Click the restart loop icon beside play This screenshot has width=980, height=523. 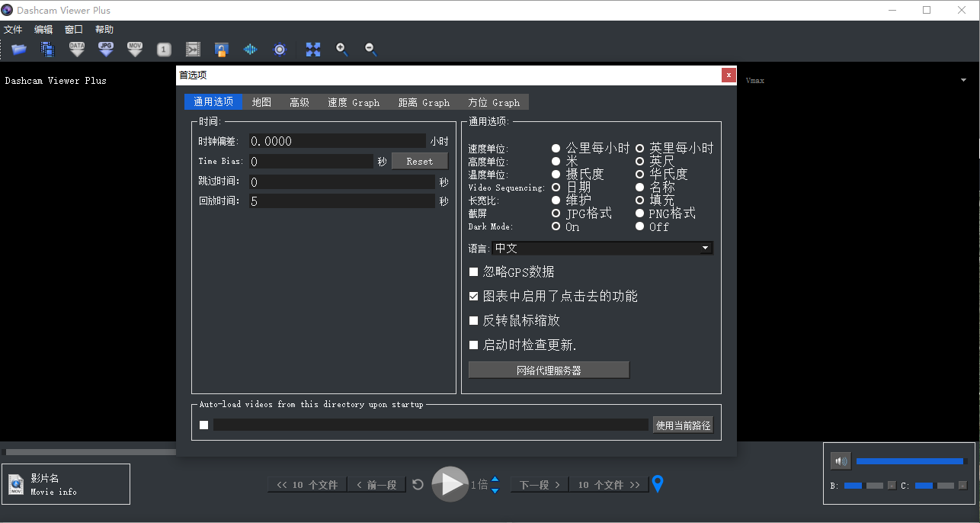pyautogui.click(x=418, y=484)
